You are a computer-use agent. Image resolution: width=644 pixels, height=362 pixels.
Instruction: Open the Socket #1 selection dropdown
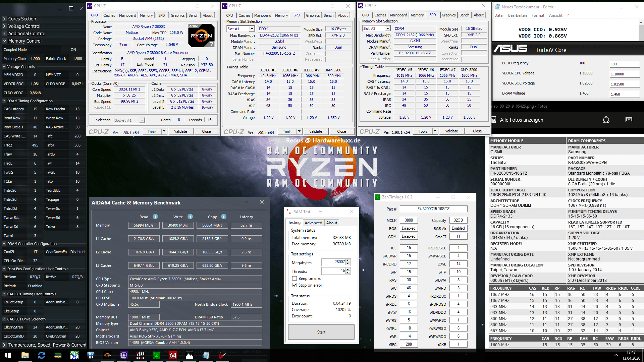pyautogui.click(x=142, y=120)
